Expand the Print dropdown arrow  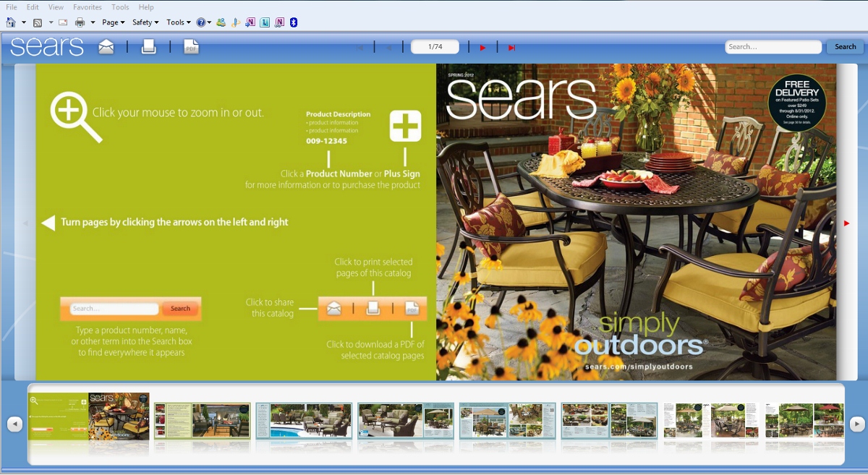pos(93,23)
